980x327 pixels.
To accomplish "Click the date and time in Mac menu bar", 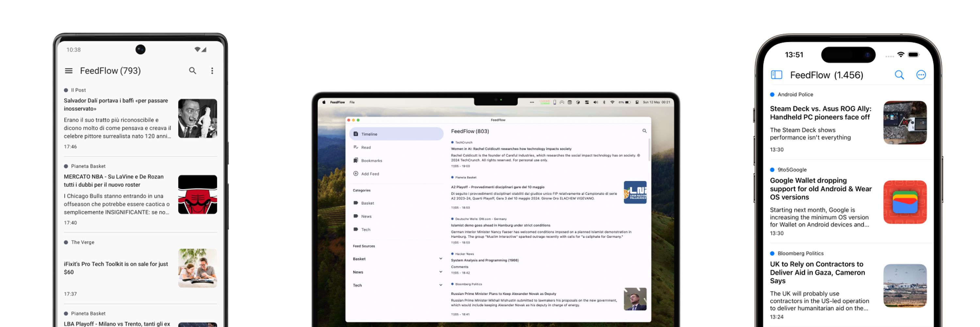I will pos(657,102).
